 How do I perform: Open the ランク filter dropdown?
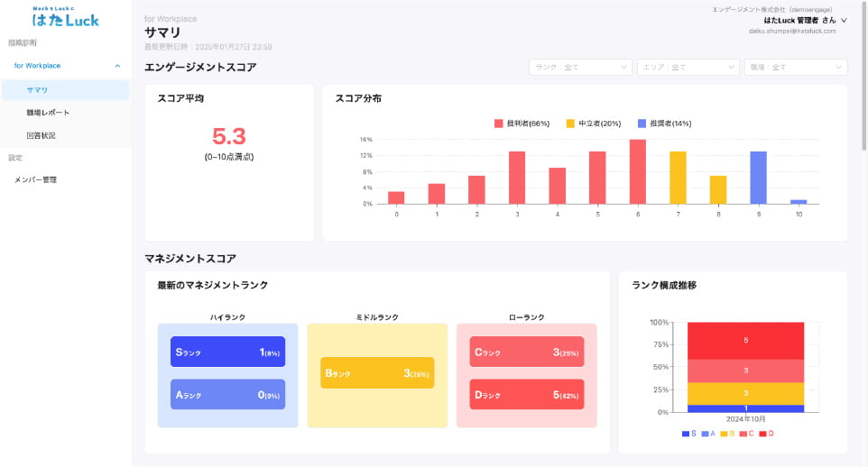pos(580,67)
